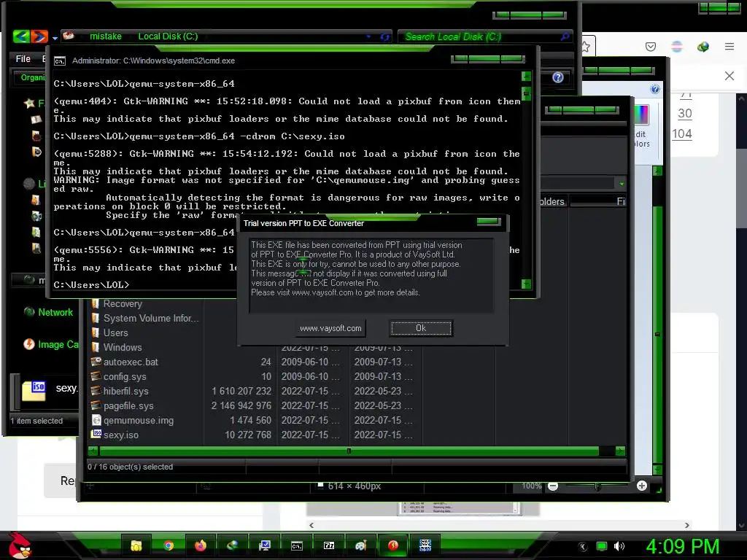Click 7-Zip scrollbar right arrow

(620, 451)
